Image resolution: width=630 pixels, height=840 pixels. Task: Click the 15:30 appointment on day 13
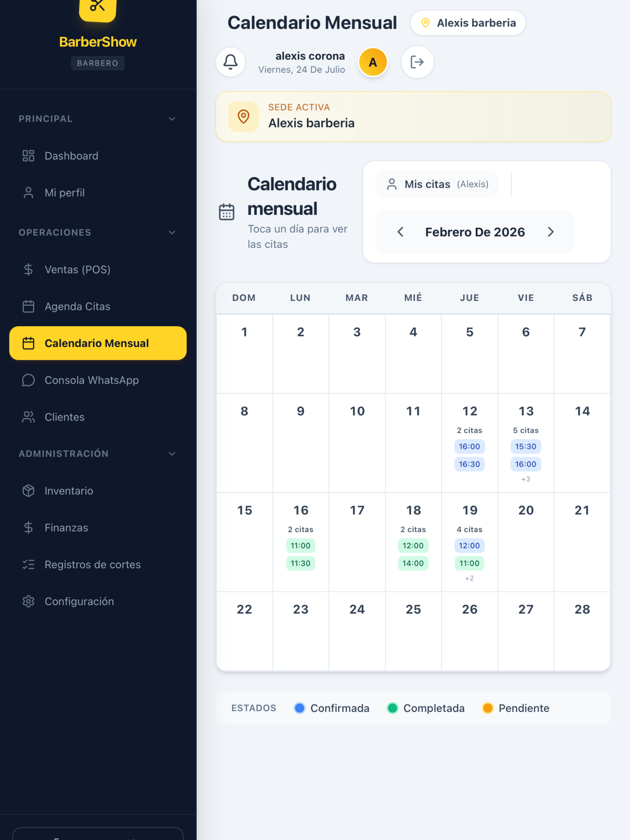point(526,446)
